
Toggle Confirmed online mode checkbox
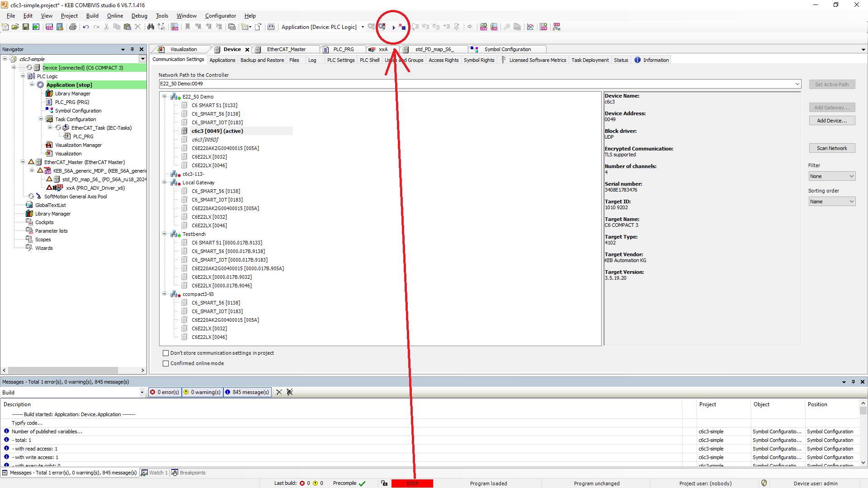tap(166, 364)
